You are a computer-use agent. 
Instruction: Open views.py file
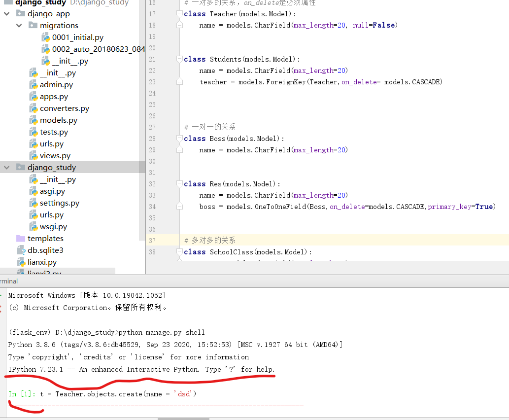(55, 156)
